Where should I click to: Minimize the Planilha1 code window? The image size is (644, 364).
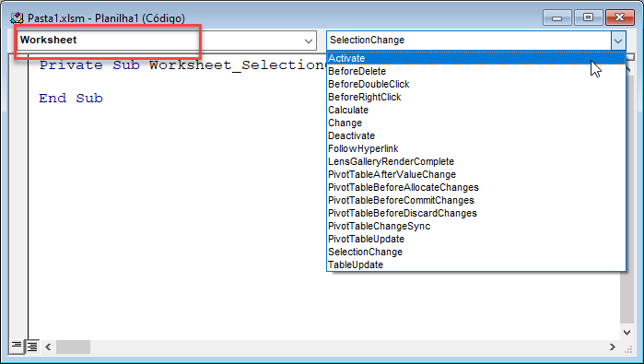click(556, 18)
